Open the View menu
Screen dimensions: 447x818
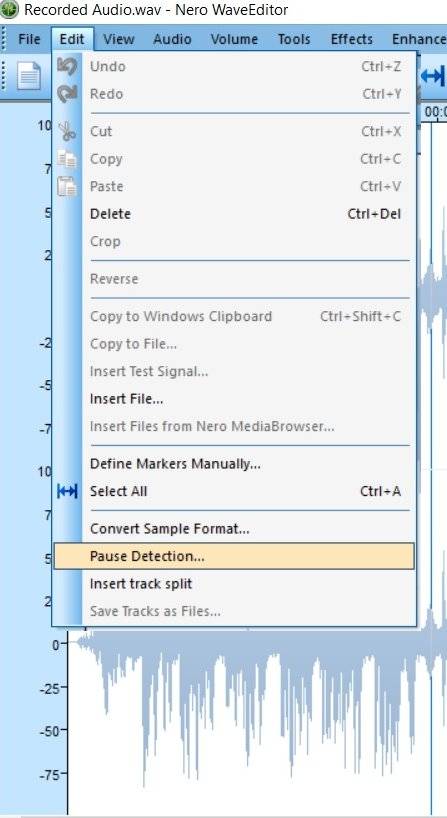[x=118, y=39]
